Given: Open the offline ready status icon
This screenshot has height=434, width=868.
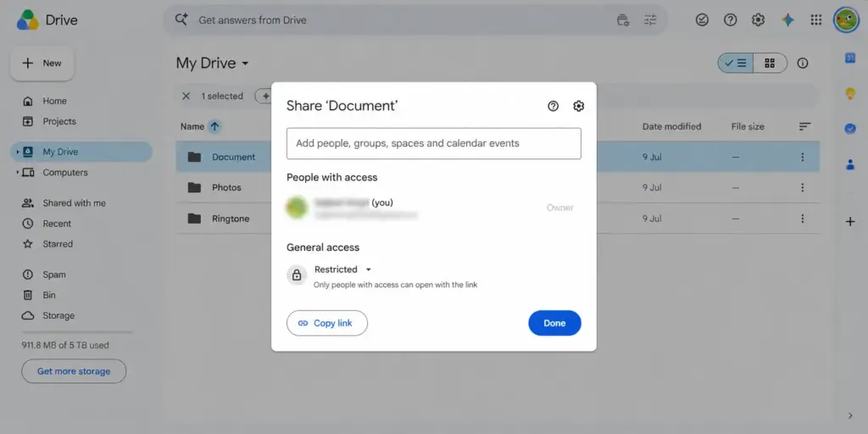Looking at the screenshot, I should (x=702, y=20).
